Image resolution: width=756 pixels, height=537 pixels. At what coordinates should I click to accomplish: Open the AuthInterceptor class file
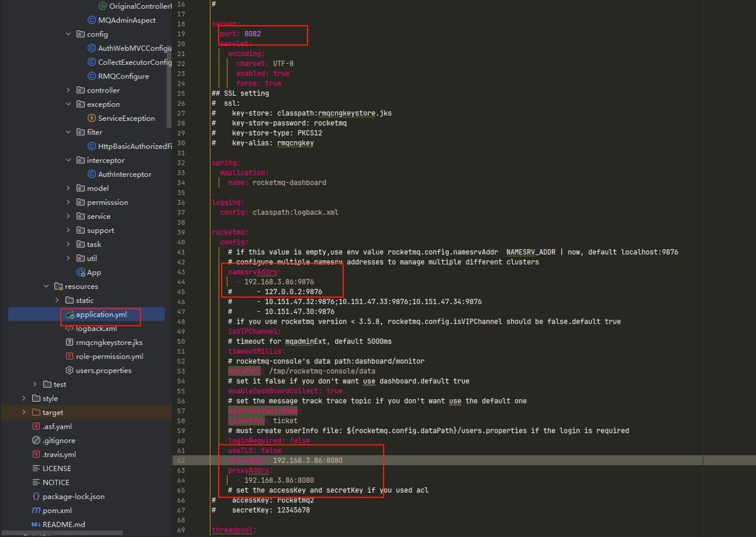pyautogui.click(x=124, y=174)
